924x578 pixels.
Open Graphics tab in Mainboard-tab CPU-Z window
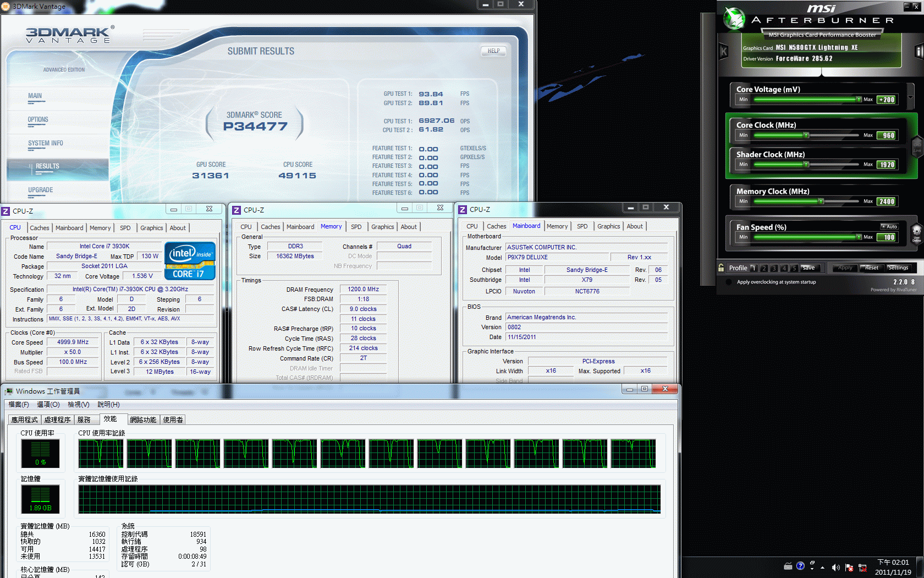point(609,226)
